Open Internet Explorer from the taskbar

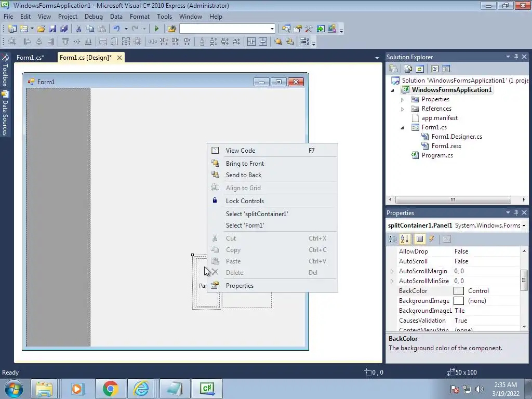(141, 389)
